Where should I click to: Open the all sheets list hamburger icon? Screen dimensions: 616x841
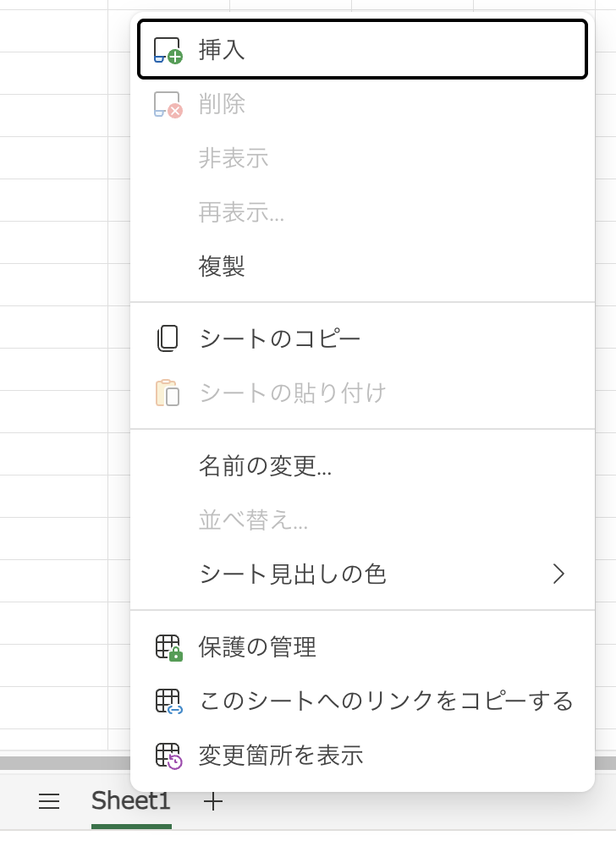coord(49,802)
